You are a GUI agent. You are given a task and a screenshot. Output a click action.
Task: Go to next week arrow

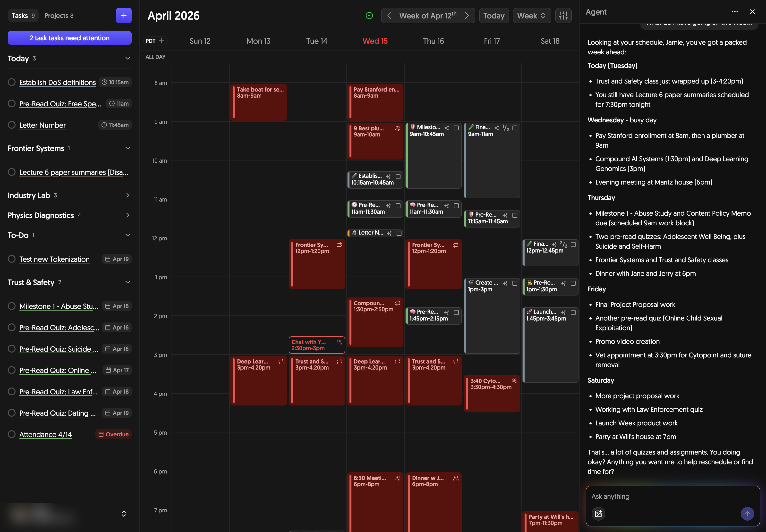tap(467, 16)
